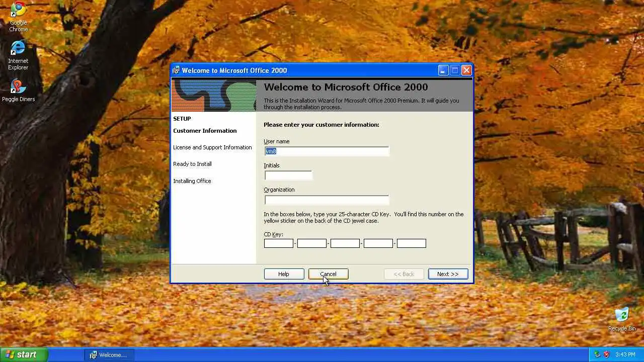Select the Peggle Diners desktop shortcut
Viewport: 644px width, 362px height.
(18, 90)
